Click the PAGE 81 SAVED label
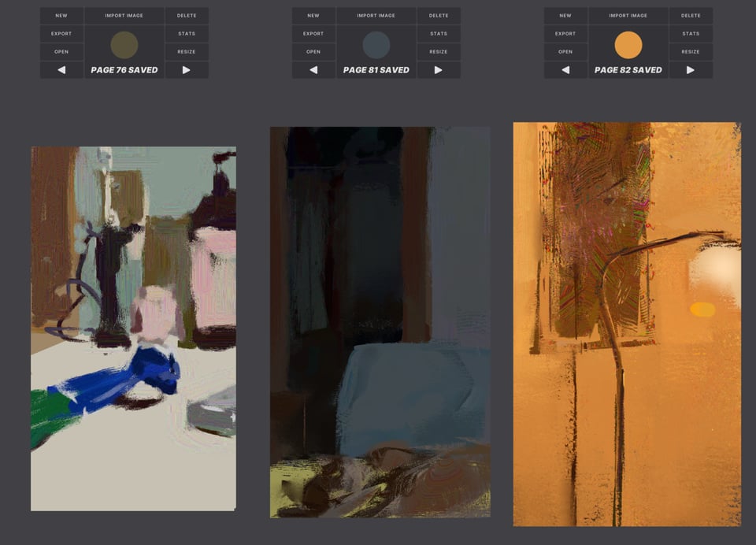Viewport: 756px width, 545px height. point(376,70)
